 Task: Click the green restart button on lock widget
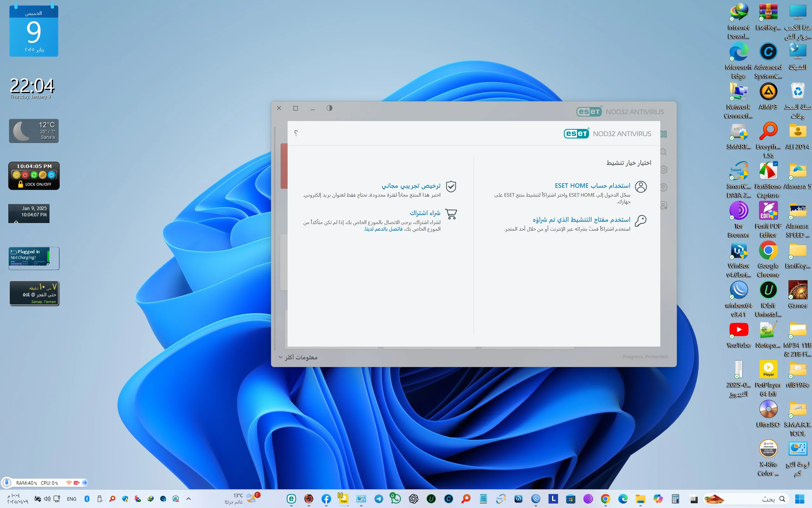click(34, 175)
